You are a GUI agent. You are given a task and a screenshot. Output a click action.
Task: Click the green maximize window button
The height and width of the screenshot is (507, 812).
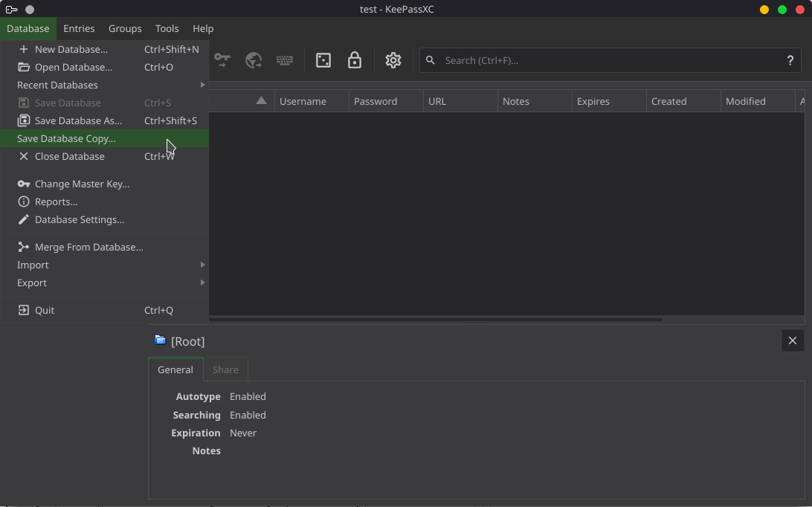782,10
